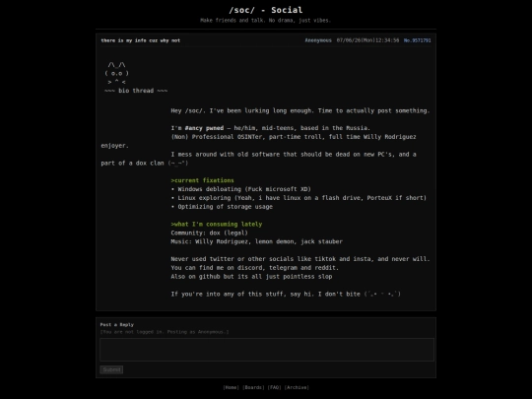Click the 'Never used twitter' line

click(x=300, y=259)
